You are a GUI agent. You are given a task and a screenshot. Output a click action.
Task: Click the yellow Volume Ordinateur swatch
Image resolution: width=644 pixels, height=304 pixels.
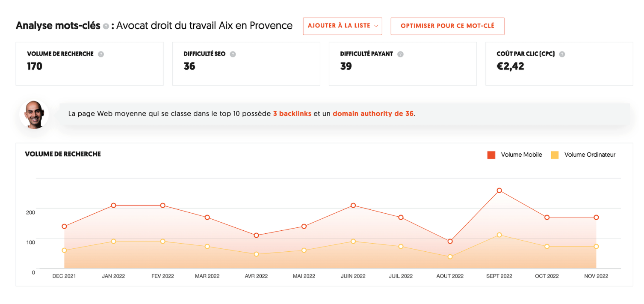tap(555, 155)
